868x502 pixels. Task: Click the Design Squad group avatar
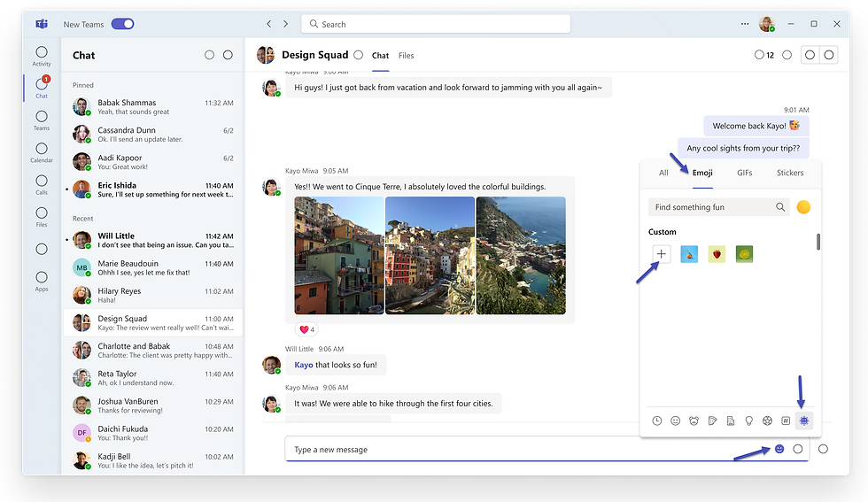click(x=266, y=55)
